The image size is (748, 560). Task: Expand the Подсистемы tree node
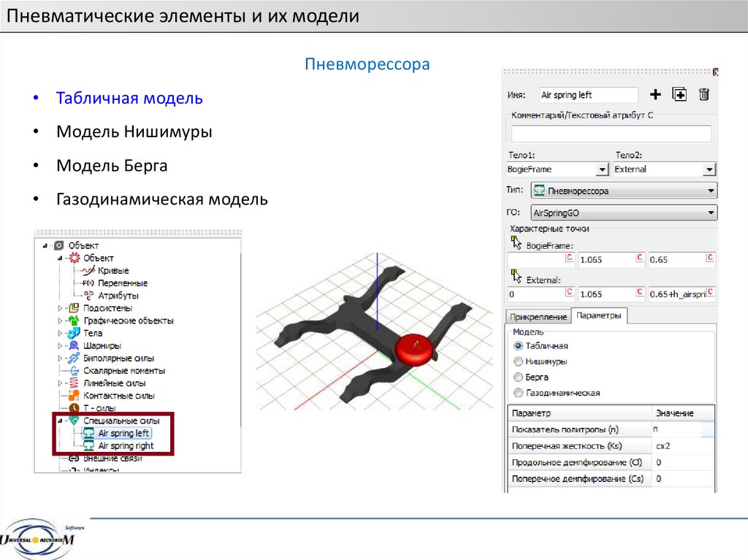click(60, 308)
